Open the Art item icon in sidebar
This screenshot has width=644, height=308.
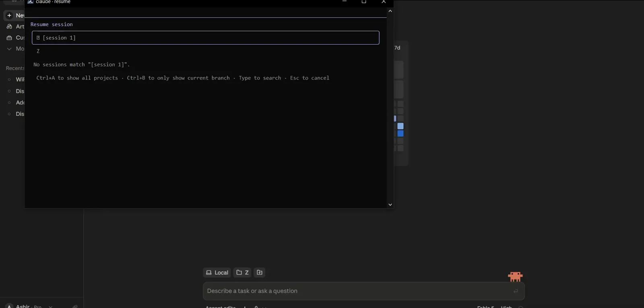(9, 27)
